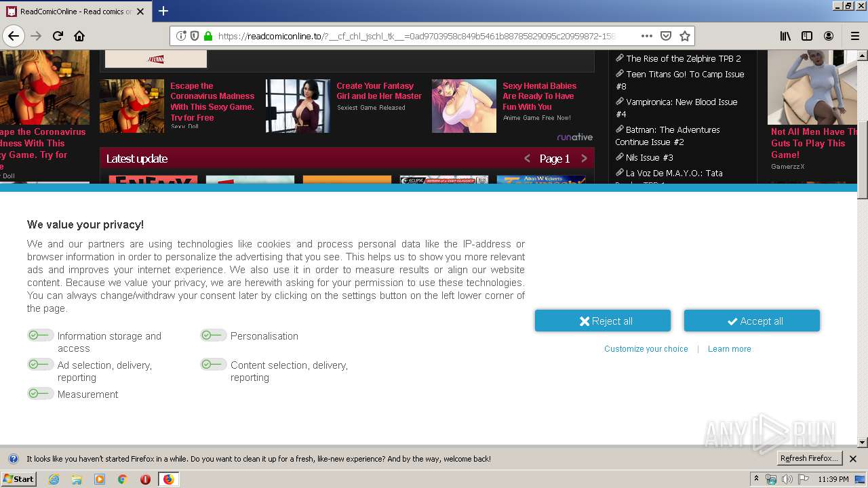868x488 pixels.
Task: Open the Firefox hamburger menu
Action: pos(854,36)
